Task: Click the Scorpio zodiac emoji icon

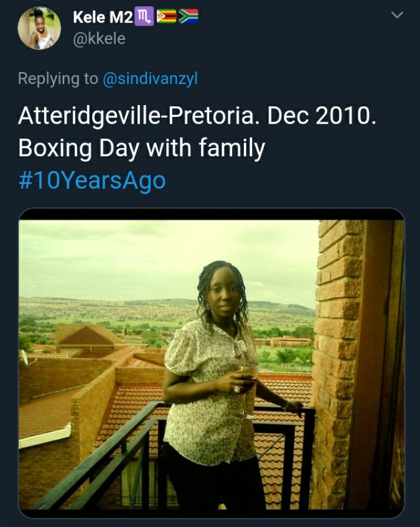Action: tap(144, 16)
